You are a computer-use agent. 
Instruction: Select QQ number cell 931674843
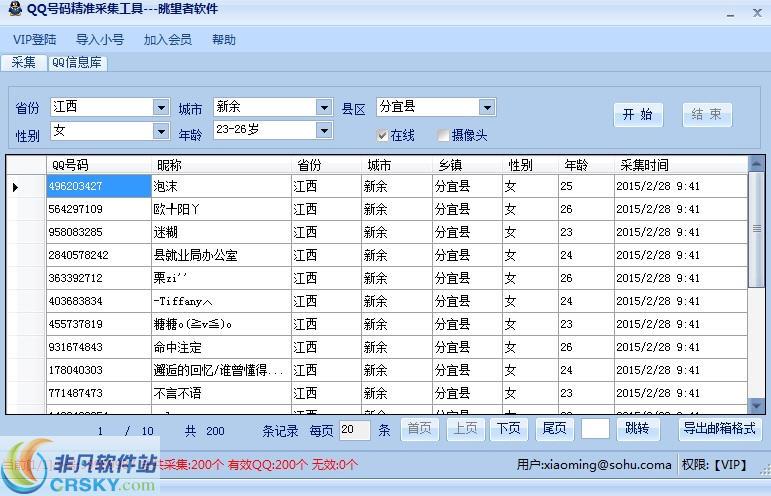(99, 347)
